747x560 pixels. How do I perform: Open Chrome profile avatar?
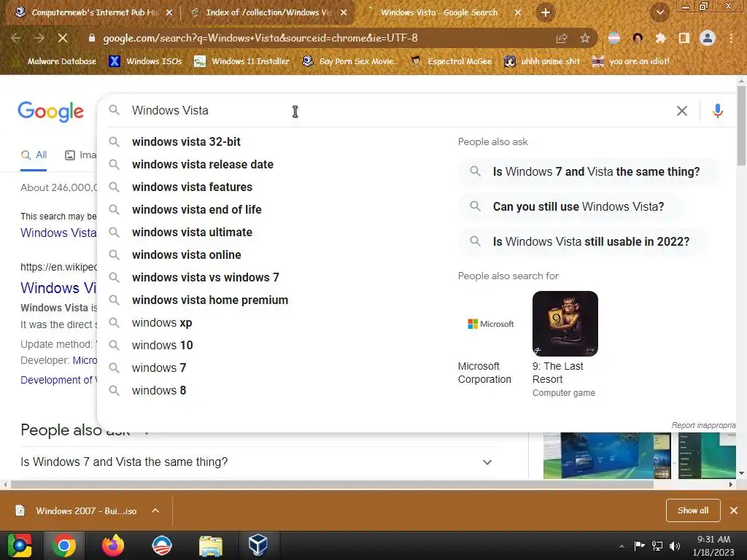point(708,38)
